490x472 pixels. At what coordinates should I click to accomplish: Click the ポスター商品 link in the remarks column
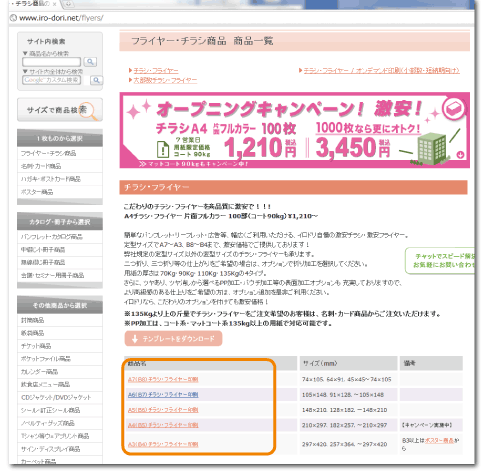point(440,441)
